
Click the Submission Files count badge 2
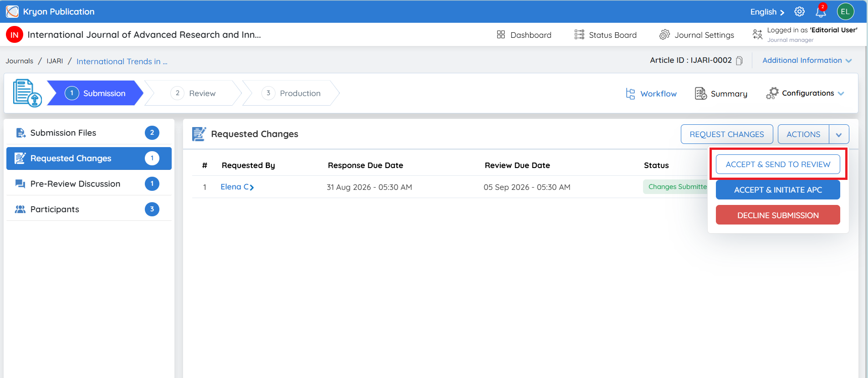(x=152, y=133)
